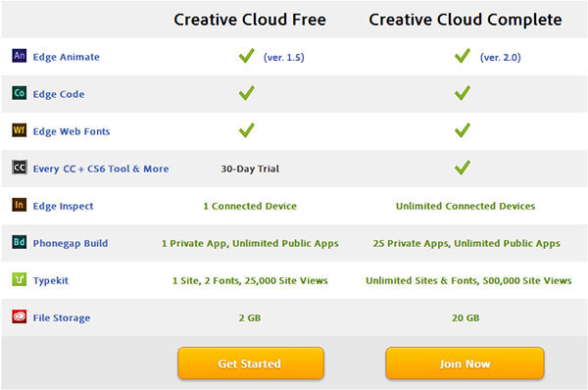Click the red File Storage cloud icon
The height and width of the screenshot is (390, 588).
coord(20,317)
